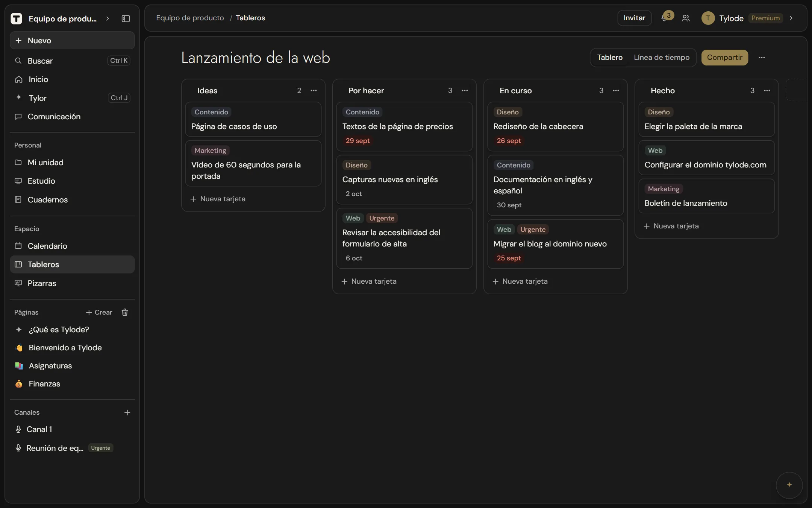Open Pizarras in sidebar

(x=72, y=283)
